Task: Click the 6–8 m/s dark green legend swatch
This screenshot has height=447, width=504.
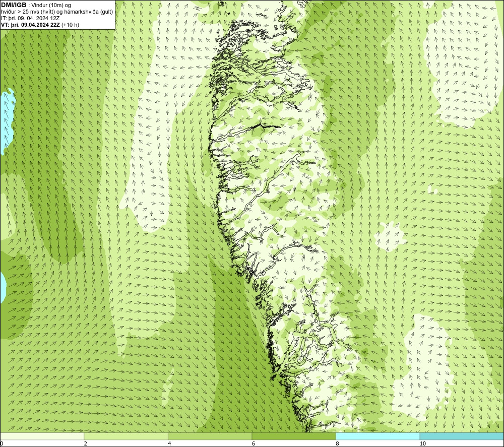Action: coord(294,436)
